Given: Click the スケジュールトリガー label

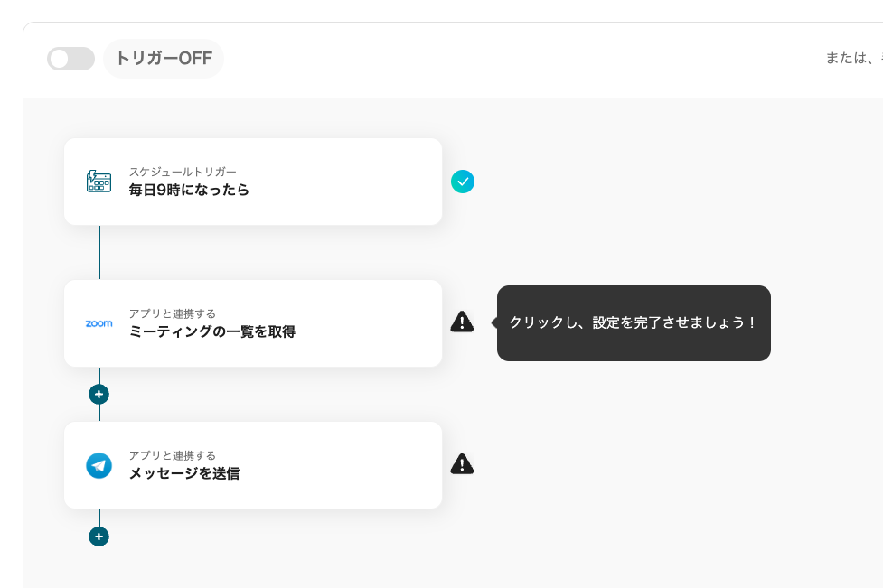Looking at the screenshot, I should (x=183, y=172).
